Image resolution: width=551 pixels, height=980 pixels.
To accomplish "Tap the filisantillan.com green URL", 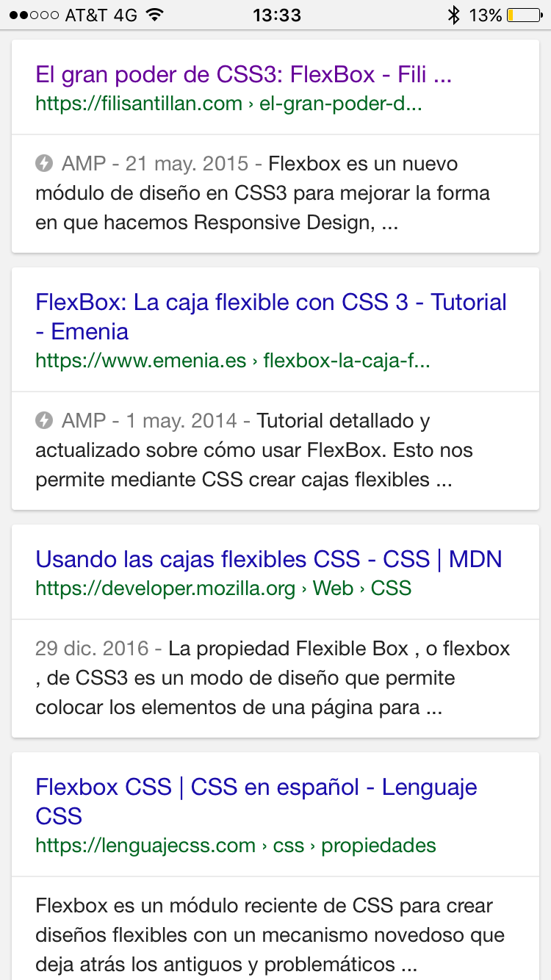I will (228, 104).
